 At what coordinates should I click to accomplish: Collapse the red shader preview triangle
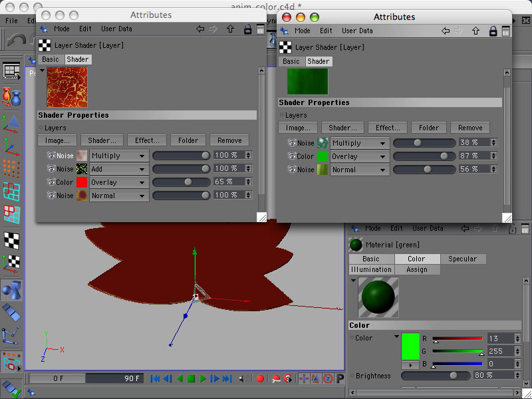(42, 70)
